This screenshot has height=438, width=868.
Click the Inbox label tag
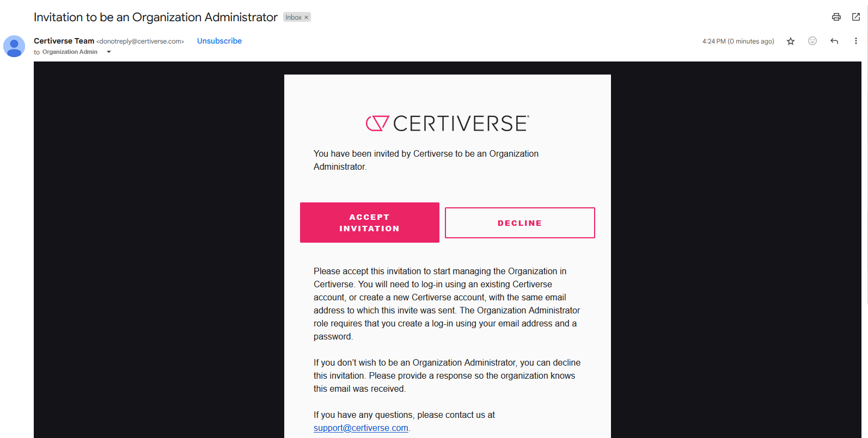coord(294,17)
